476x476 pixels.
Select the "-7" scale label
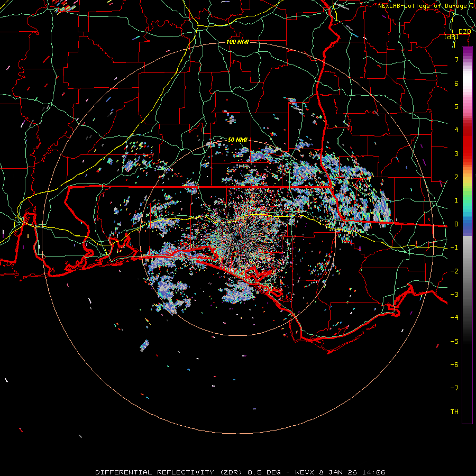tap(454, 388)
